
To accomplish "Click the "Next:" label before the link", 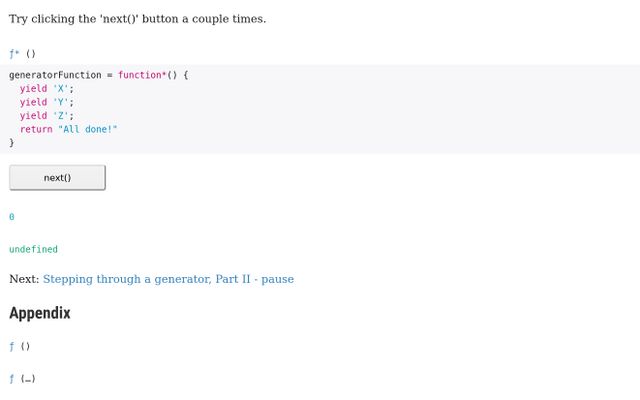I will pyautogui.click(x=24, y=279).
